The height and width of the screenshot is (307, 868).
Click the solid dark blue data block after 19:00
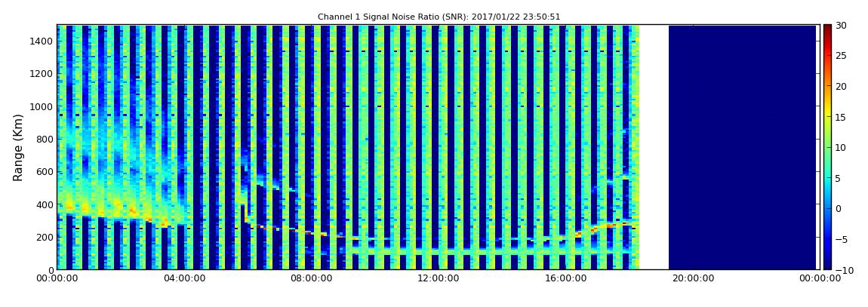[742, 147]
